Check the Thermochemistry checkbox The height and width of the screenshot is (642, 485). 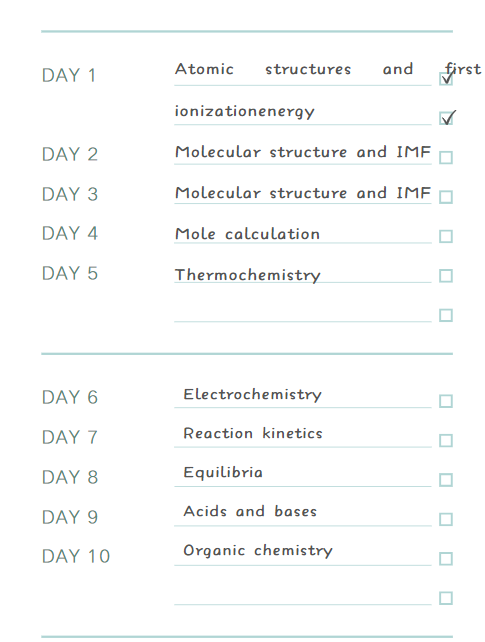446,276
